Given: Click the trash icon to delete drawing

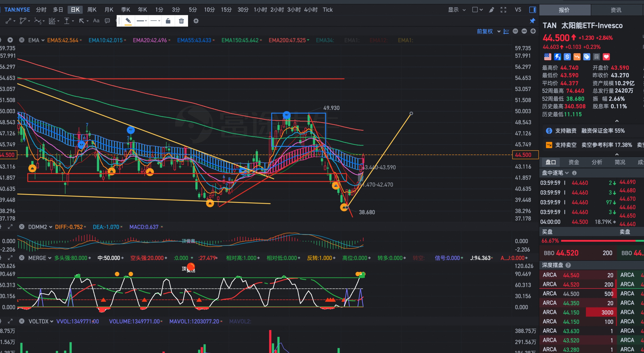Looking at the screenshot, I should coord(181,21).
